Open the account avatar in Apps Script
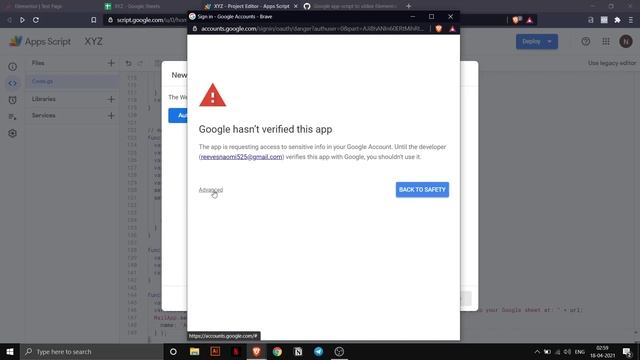Screen dimensions: 640x360 click(x=626, y=41)
